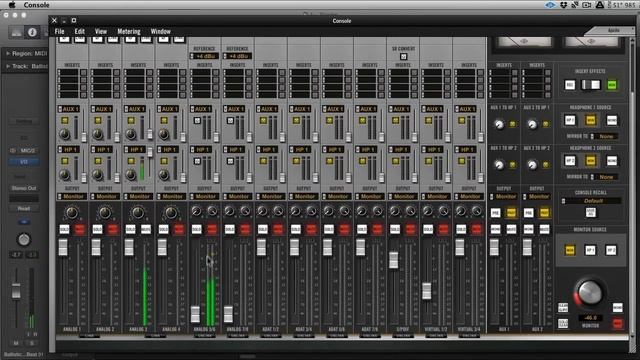Image resolution: width=640 pixels, height=360 pixels.
Task: Click the Analog 1 AUX 1 send knob
Action: point(64,133)
